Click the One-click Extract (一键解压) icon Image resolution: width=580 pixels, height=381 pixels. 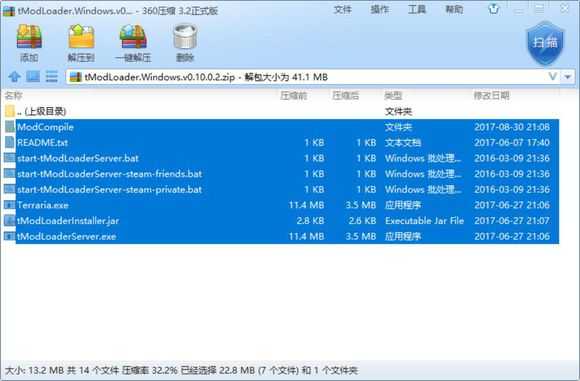tap(133, 37)
